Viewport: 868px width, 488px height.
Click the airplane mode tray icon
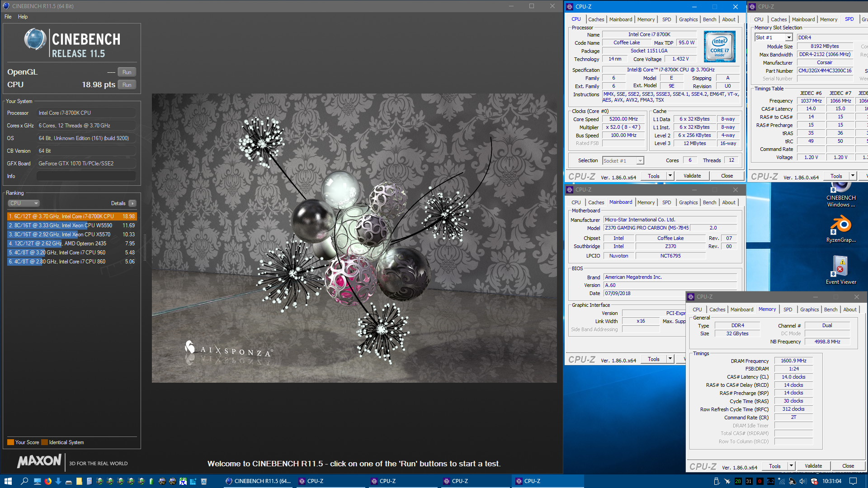coord(727,481)
